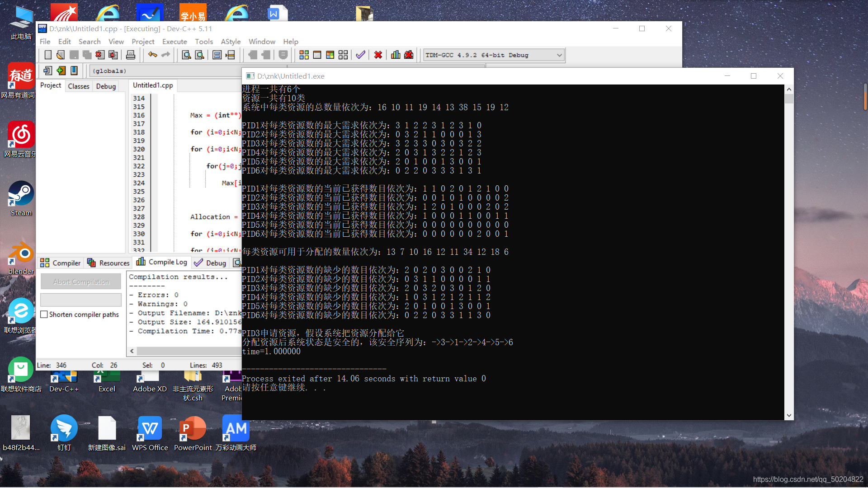The height and width of the screenshot is (488, 868).
Task: Click the New file toolbar icon
Action: click(x=48, y=55)
